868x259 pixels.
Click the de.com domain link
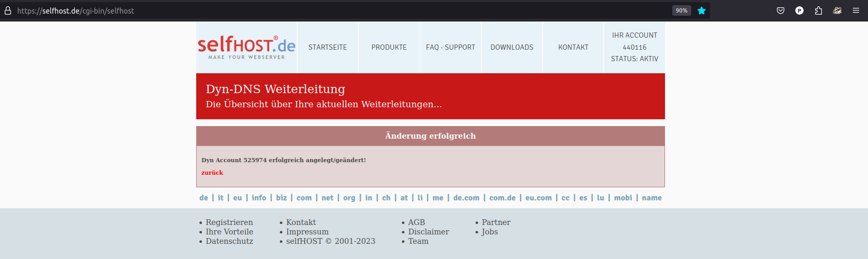pos(466,198)
